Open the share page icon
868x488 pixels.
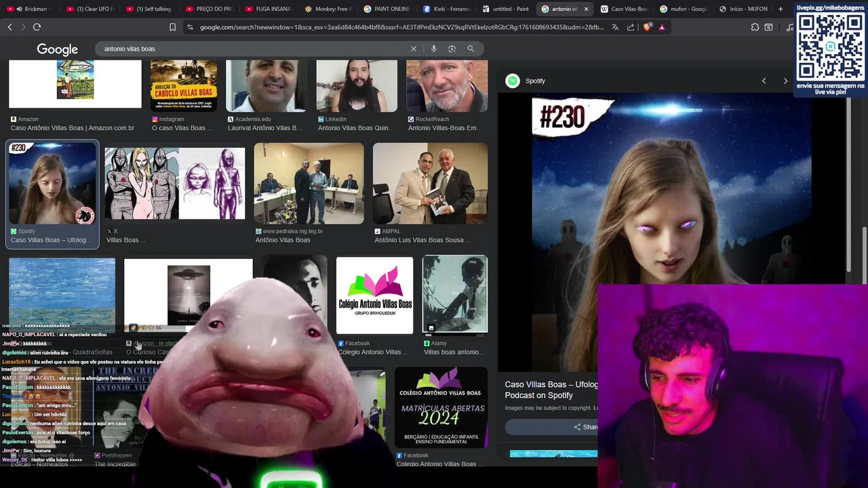pyautogui.click(x=631, y=27)
